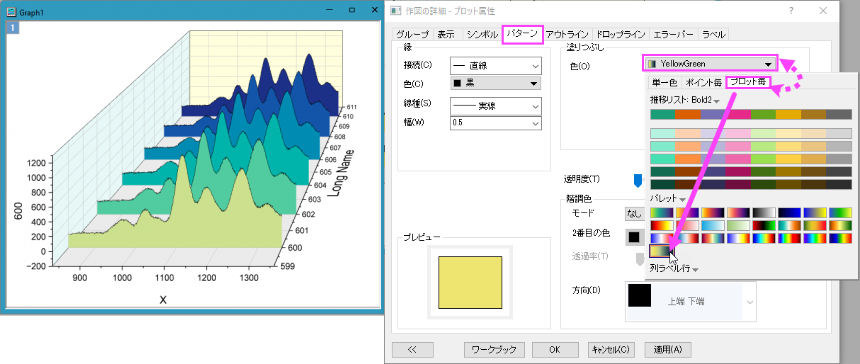
Task: Expand the 推移リスト: Bold2 arrow
Action: [716, 101]
